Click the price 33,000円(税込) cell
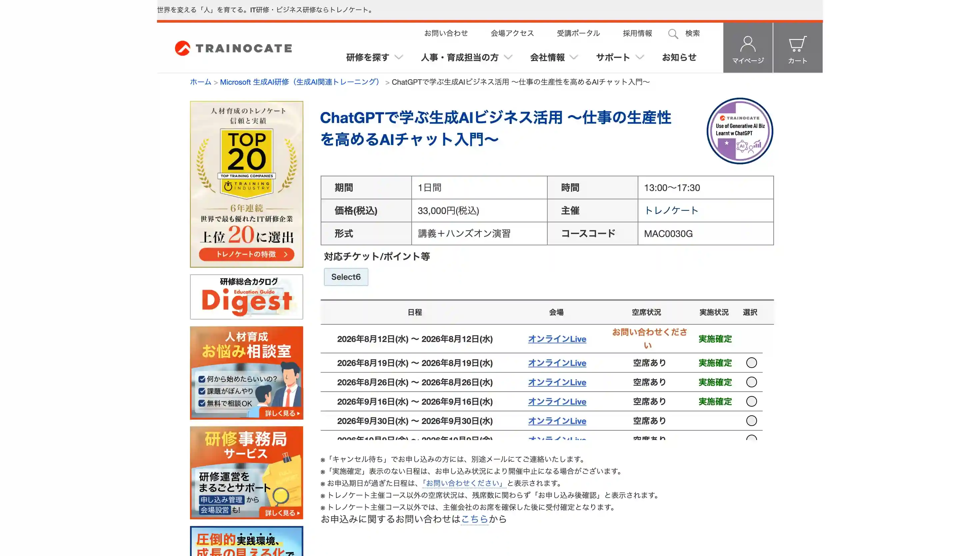Viewport: 980px width, 556px height. point(479,210)
